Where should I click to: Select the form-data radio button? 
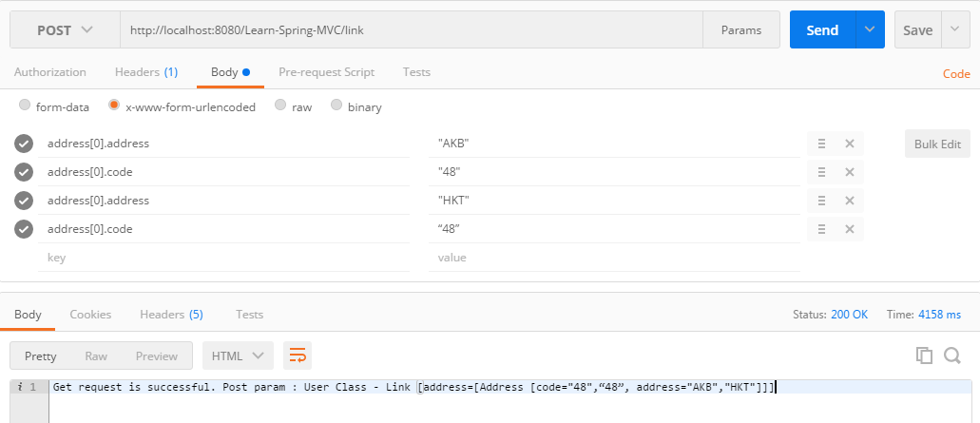pos(25,106)
